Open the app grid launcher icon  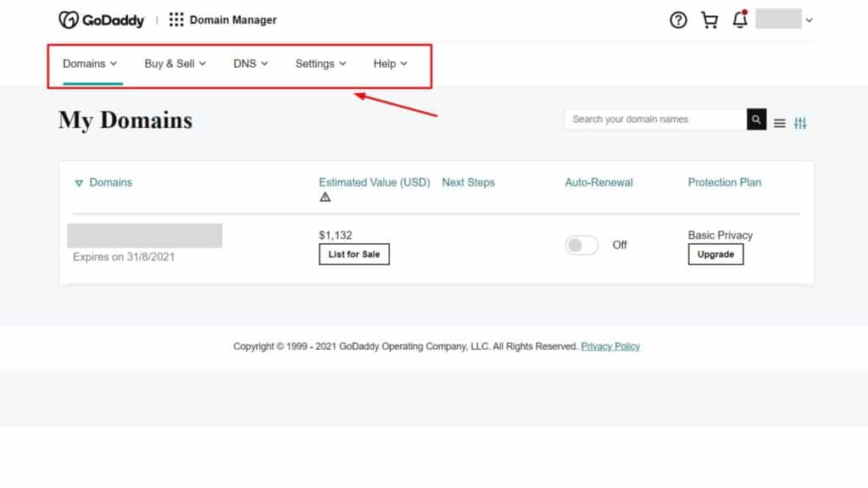(x=176, y=19)
